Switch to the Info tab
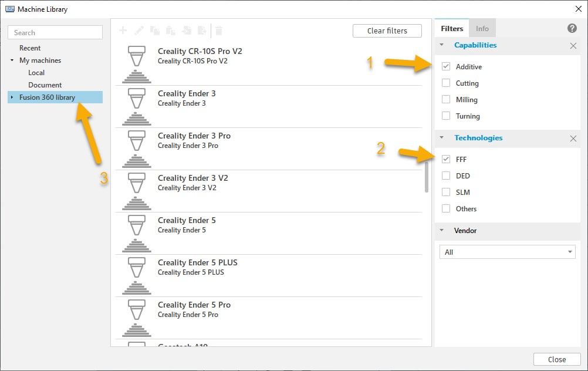This screenshot has width=588, height=371. pyautogui.click(x=482, y=29)
